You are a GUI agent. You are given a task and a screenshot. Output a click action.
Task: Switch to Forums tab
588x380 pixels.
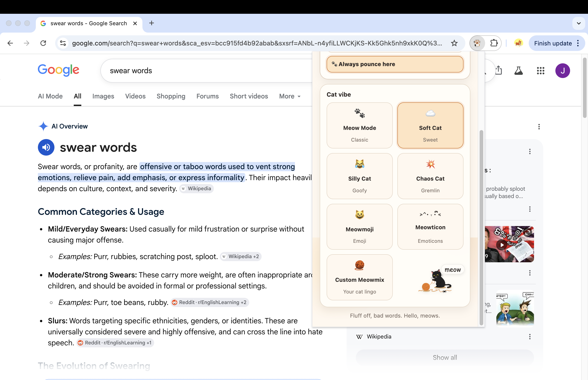207,96
